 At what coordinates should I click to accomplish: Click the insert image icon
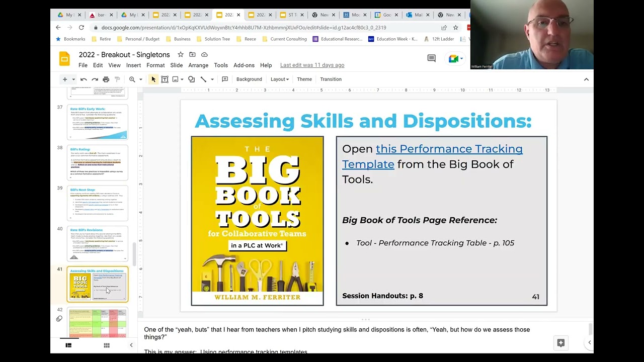(x=175, y=79)
